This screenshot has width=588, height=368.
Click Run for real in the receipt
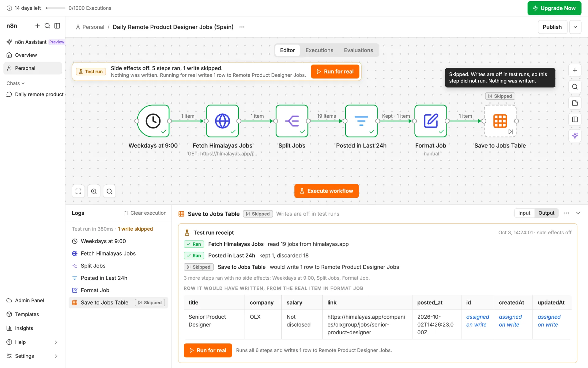pos(208,350)
